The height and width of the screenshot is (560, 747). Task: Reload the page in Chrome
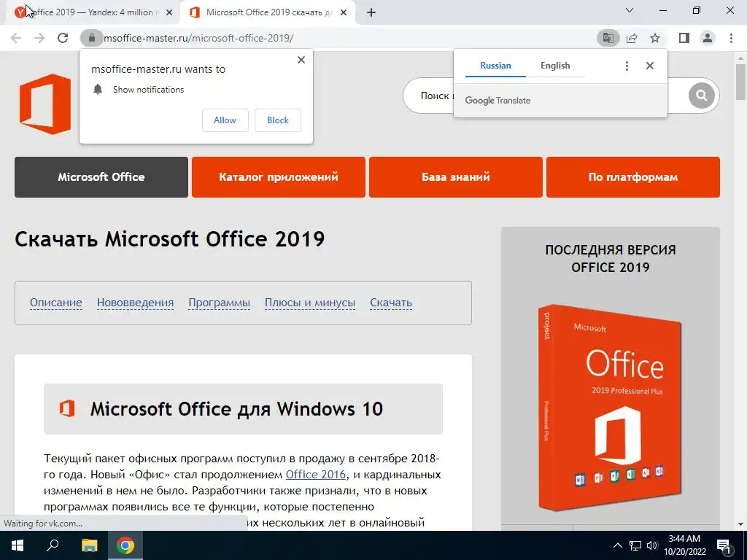click(63, 38)
